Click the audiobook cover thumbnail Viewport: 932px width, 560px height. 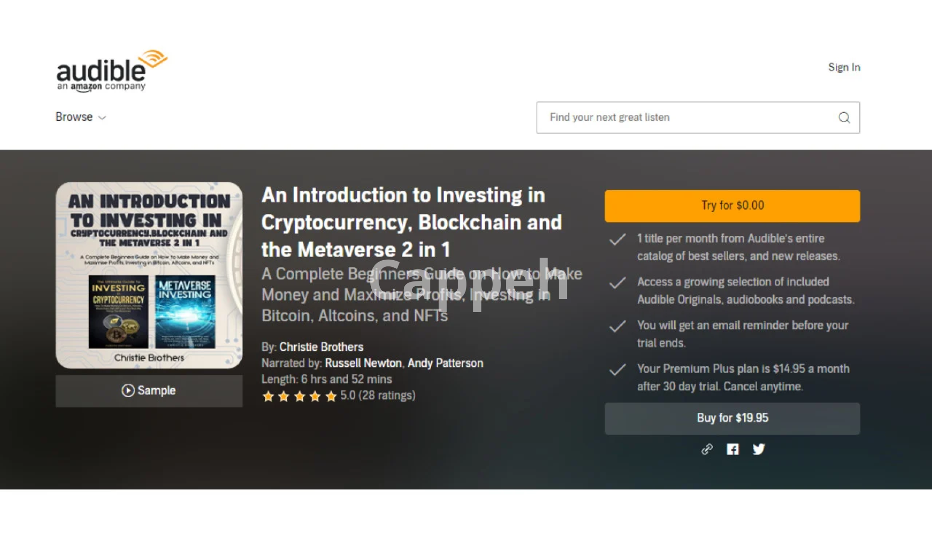[149, 275]
